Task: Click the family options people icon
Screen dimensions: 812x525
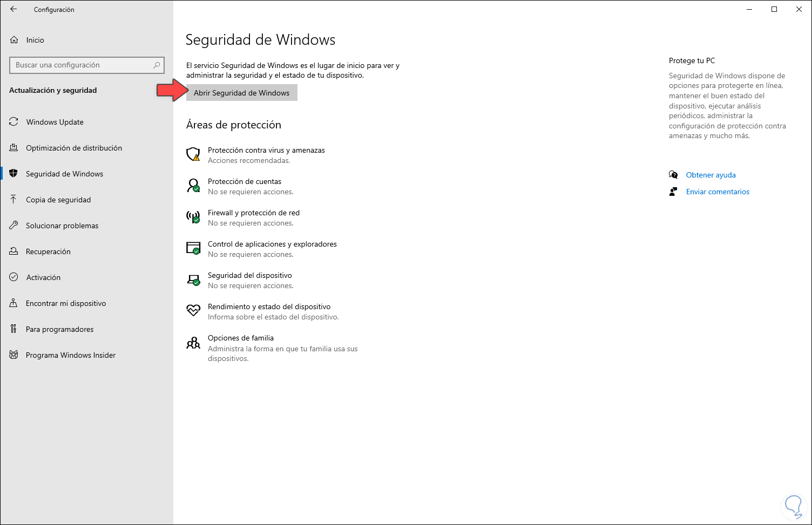Action: [193, 343]
